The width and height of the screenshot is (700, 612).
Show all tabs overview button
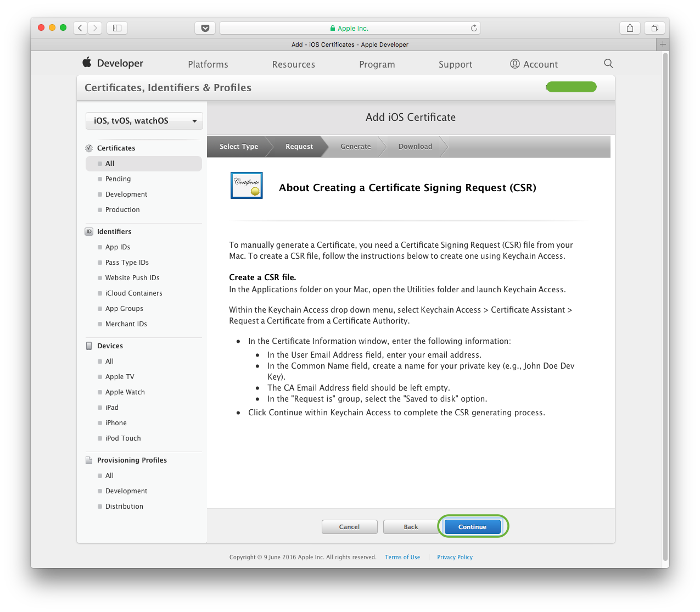654,28
